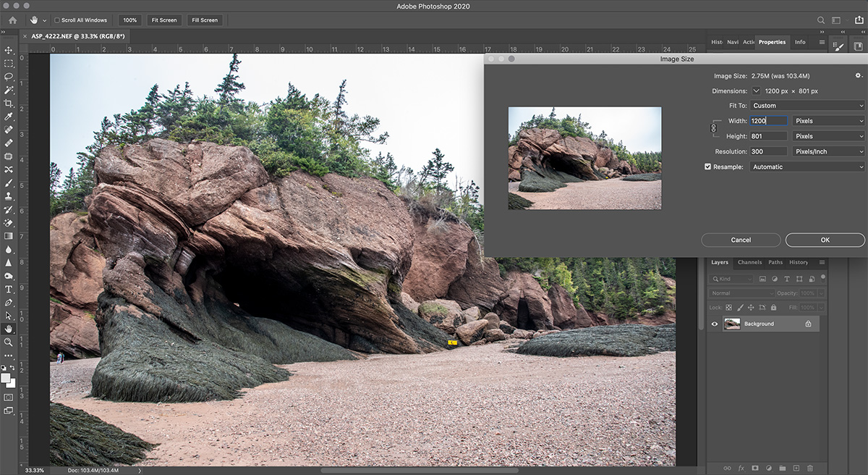Open Image Size gear settings menu
The width and height of the screenshot is (868, 475).
(859, 75)
